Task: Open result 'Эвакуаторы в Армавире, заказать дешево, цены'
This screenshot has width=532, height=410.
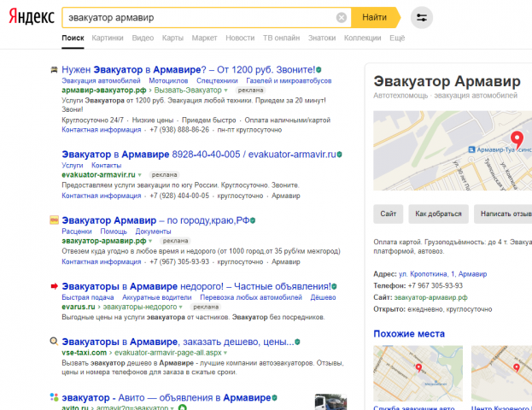Action: (x=178, y=342)
